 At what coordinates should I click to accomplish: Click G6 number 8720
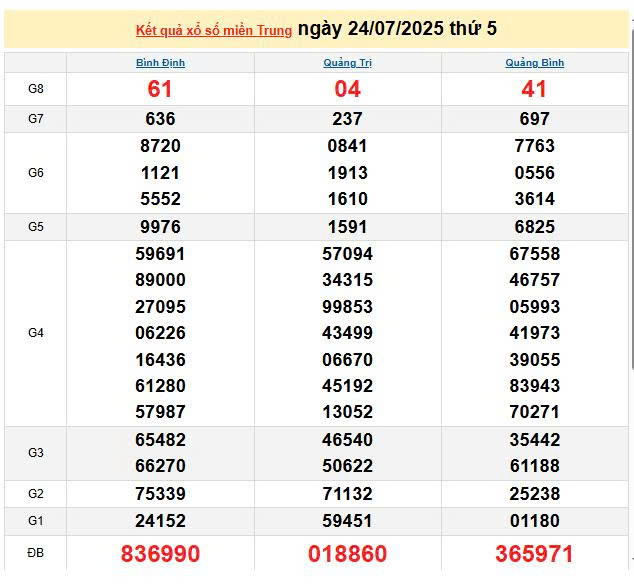click(161, 146)
